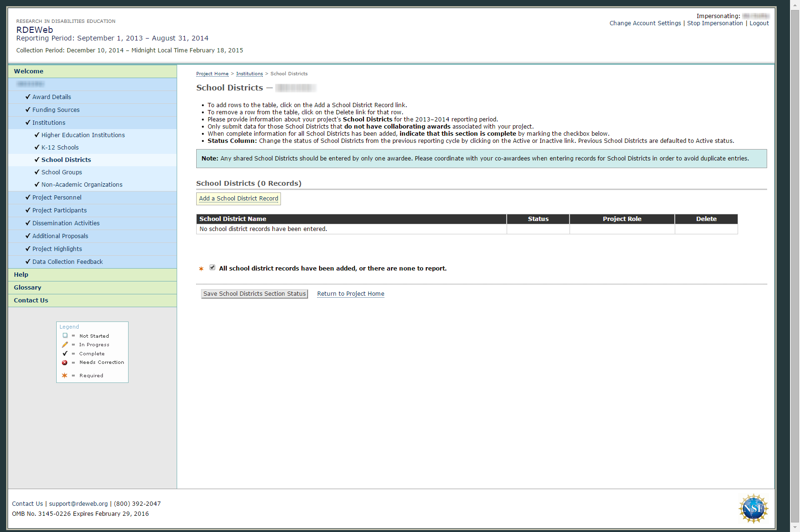800x532 pixels.
Task: Click the School Districts (0 Records) heading
Action: tap(249, 183)
